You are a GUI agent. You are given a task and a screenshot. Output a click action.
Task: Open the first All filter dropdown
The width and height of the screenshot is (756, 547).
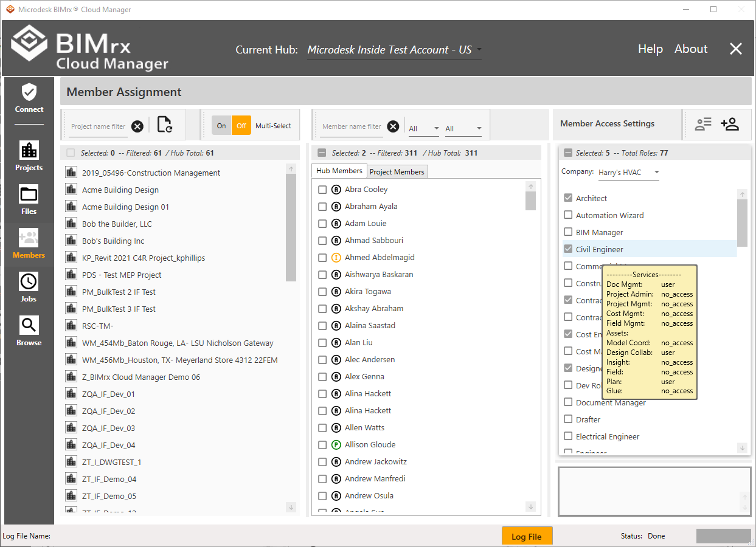click(424, 128)
